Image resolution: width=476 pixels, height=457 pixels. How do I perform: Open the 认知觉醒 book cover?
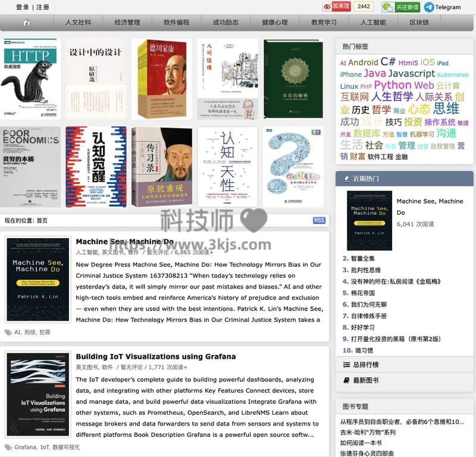96,167
